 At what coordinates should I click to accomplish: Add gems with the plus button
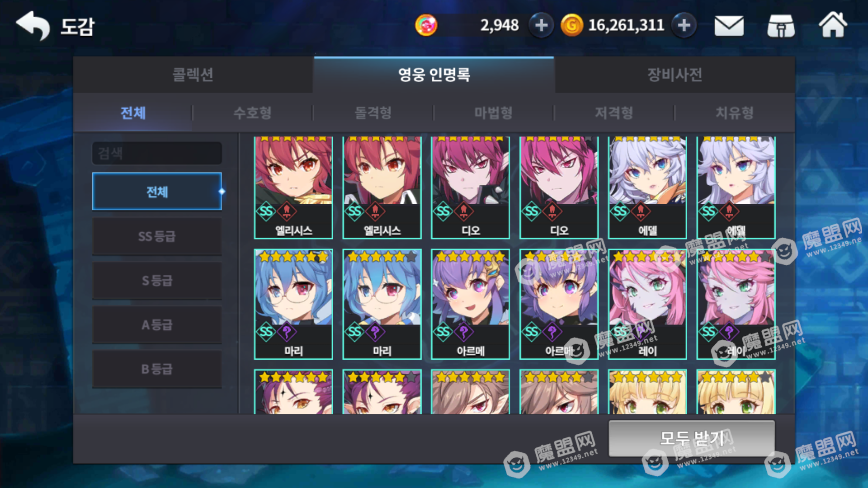(x=541, y=25)
